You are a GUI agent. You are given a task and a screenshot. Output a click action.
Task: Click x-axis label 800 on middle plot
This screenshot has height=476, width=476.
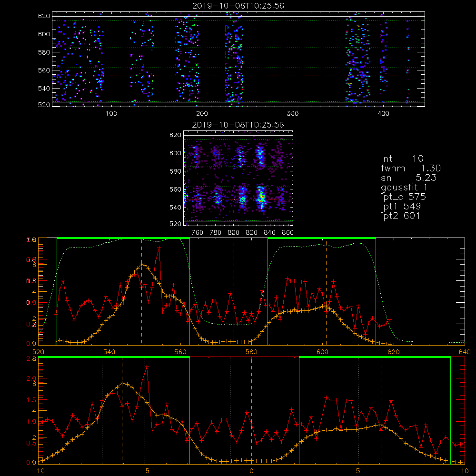[233, 233]
